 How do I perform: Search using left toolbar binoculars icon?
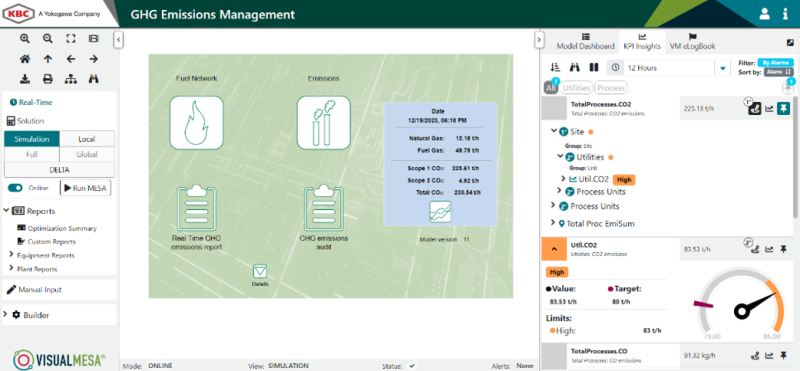click(93, 79)
